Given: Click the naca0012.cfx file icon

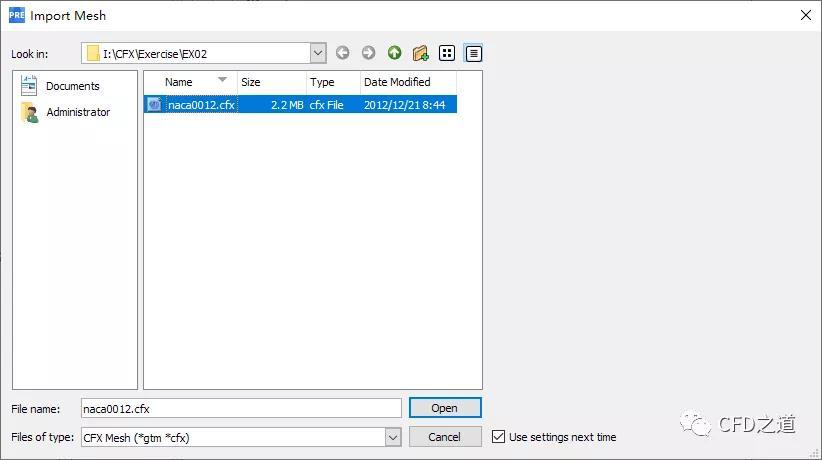Looking at the screenshot, I should [x=154, y=104].
